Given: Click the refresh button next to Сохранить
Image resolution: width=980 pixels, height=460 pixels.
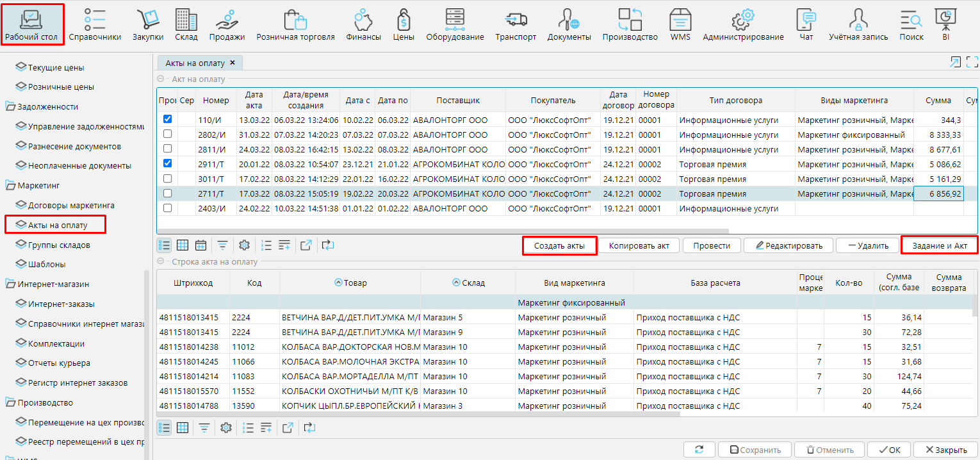Looking at the screenshot, I should coord(699,450).
